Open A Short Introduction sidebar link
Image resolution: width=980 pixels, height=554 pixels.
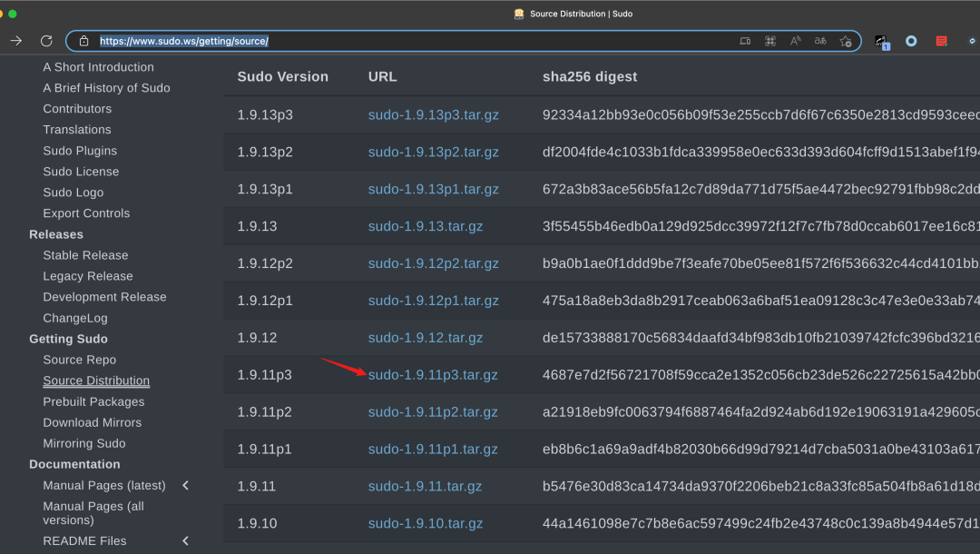(x=98, y=67)
